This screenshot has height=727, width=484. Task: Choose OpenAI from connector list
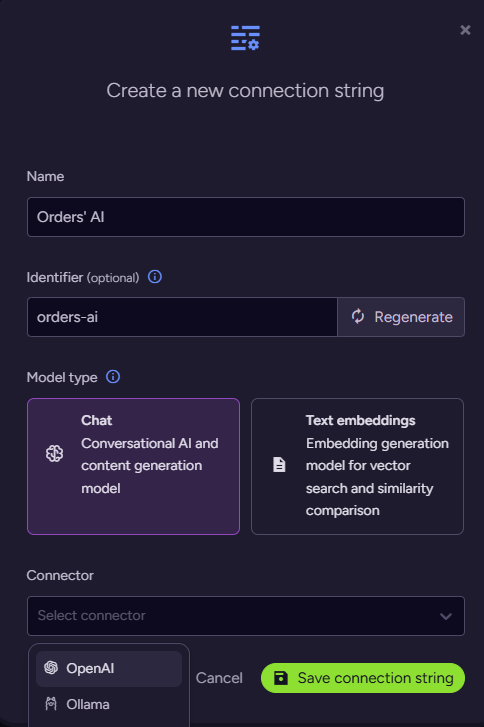[109, 669]
